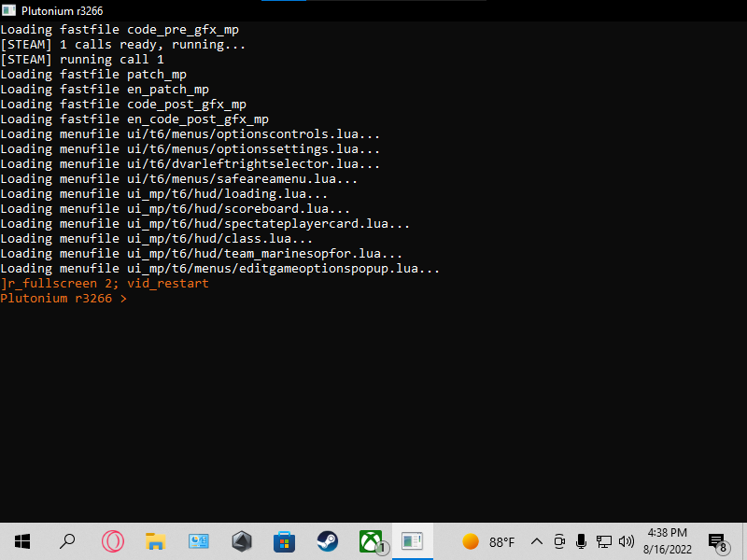Screen dimensions: 747x560
Task: Open Meet Now tray icon
Action: [559, 541]
